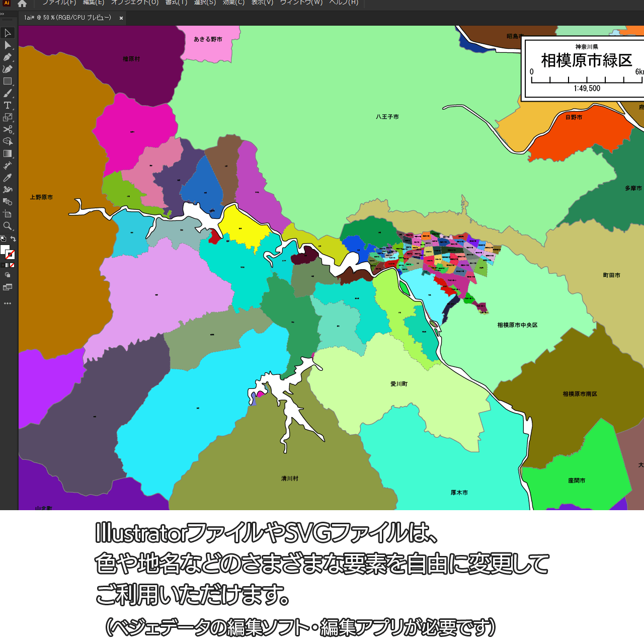The image size is (644, 644).
Task: Select the Curvature tool
Action: pyautogui.click(x=8, y=69)
